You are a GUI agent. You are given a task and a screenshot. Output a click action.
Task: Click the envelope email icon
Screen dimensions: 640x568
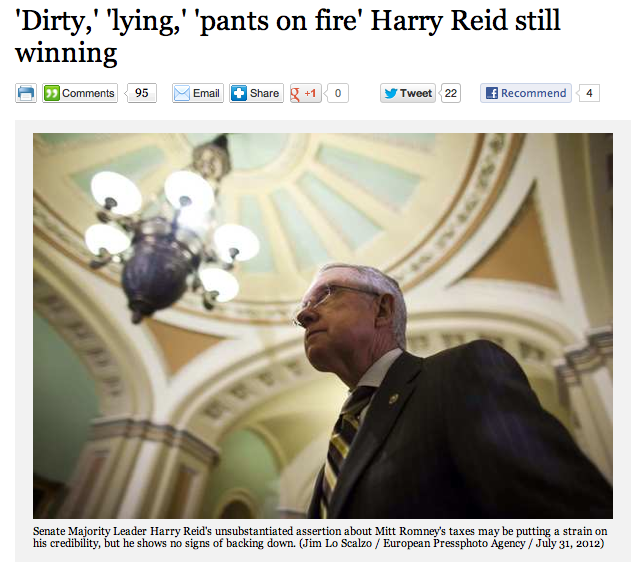pos(182,93)
